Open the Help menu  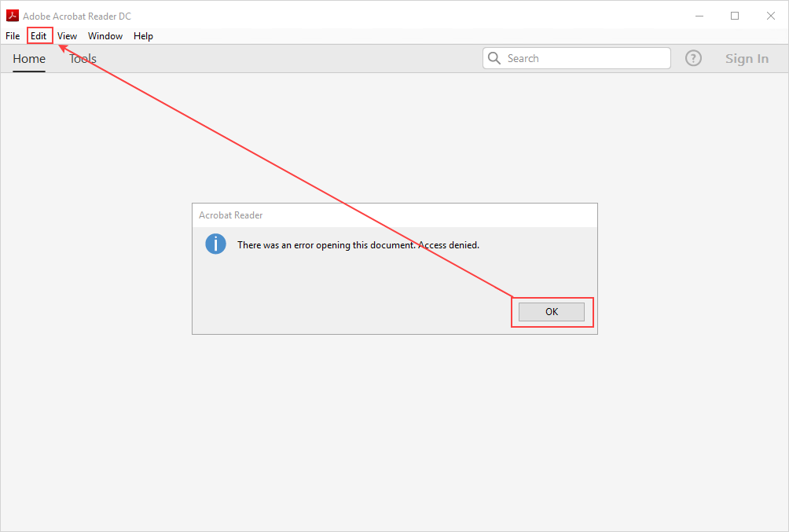pos(143,36)
